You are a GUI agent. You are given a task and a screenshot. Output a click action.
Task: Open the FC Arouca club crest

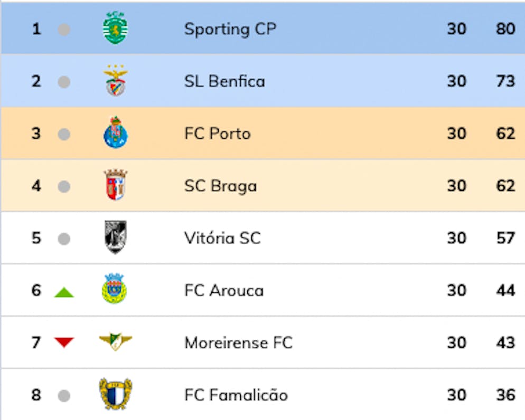tap(115, 289)
